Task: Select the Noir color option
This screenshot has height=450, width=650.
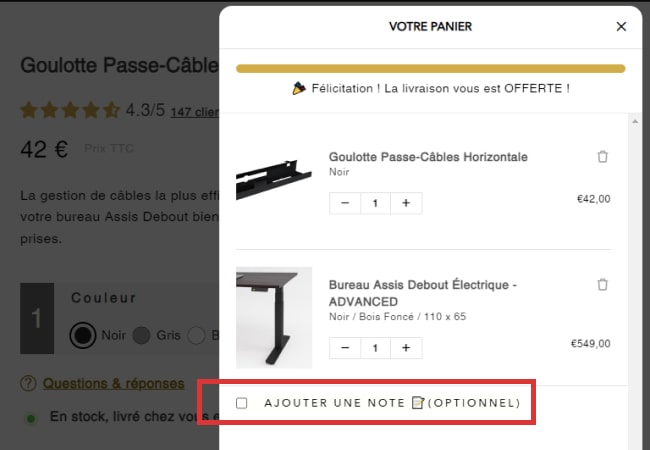Action: point(83,335)
